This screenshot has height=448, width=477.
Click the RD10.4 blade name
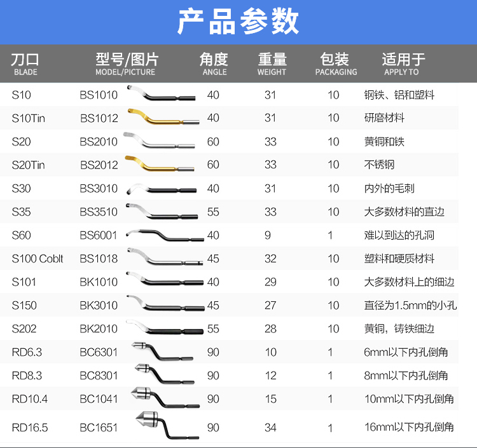[30, 399]
